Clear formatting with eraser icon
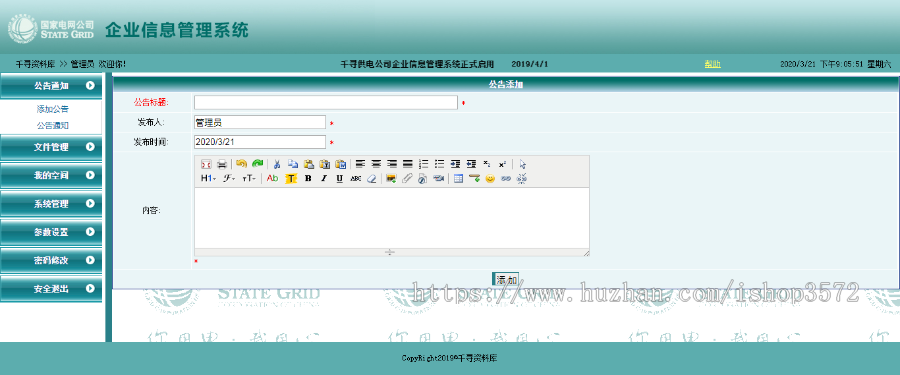This screenshot has height=375, width=900. (371, 178)
